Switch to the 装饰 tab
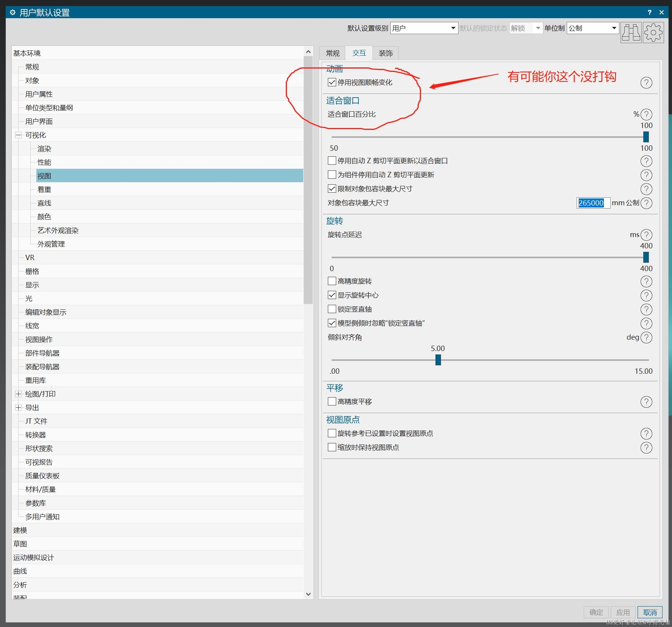Viewport: 672px width, 627px height. click(386, 53)
